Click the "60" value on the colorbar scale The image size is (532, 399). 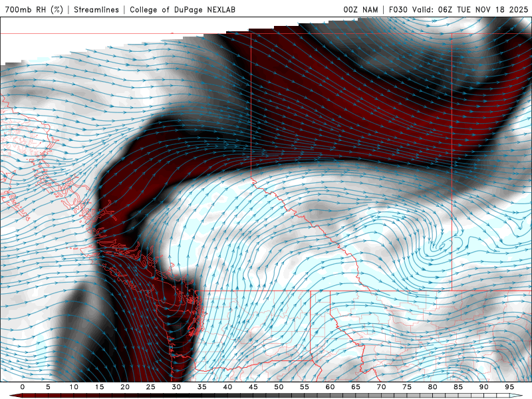click(330, 387)
